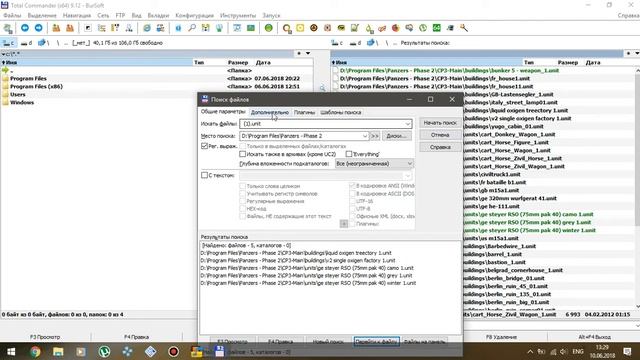This screenshot has height=360, width=640.
Task: Select drive d in right panel
Action: point(356,43)
